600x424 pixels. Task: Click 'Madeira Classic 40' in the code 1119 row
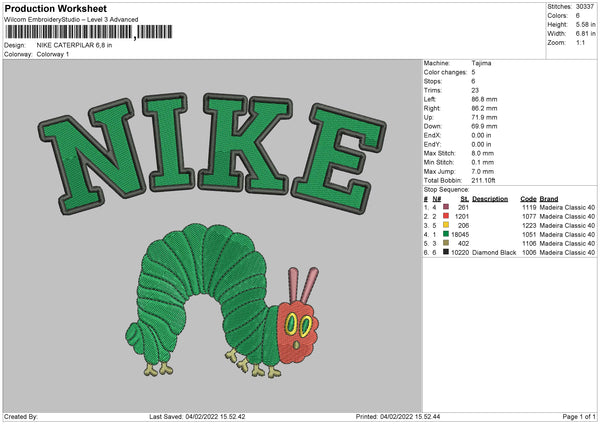(567, 207)
